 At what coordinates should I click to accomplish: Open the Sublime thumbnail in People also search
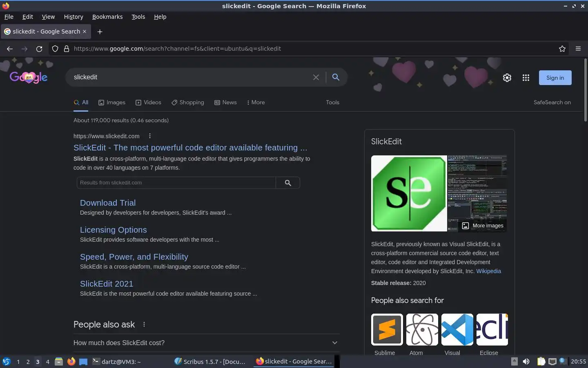coord(387,330)
